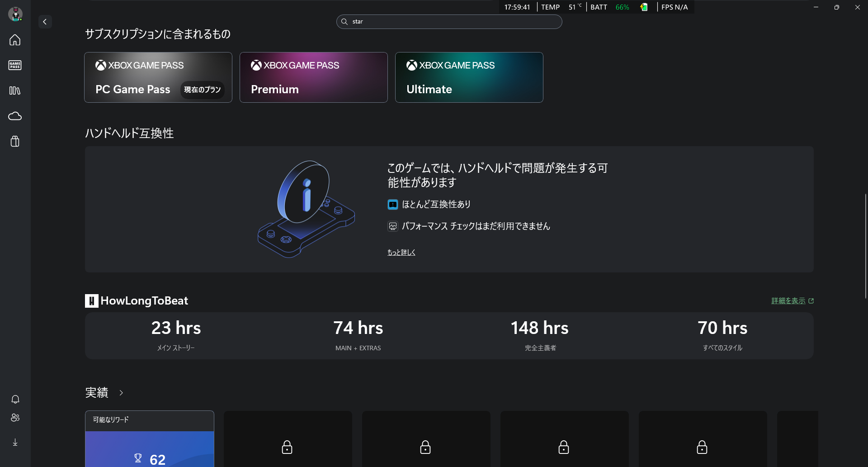Open Cloud Gaming sidebar icon
Image resolution: width=868 pixels, height=467 pixels.
click(x=15, y=116)
